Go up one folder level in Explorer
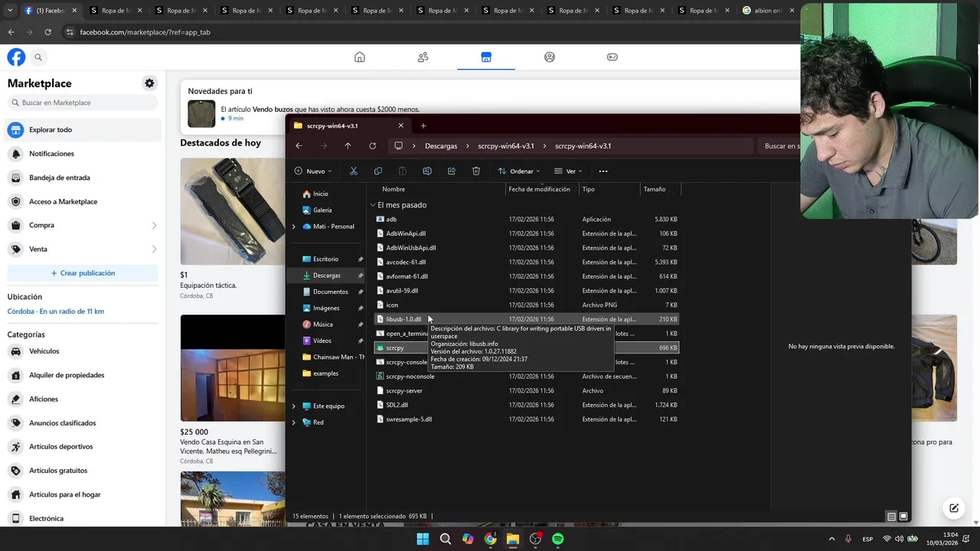Screen dimensions: 980x551 point(348,146)
